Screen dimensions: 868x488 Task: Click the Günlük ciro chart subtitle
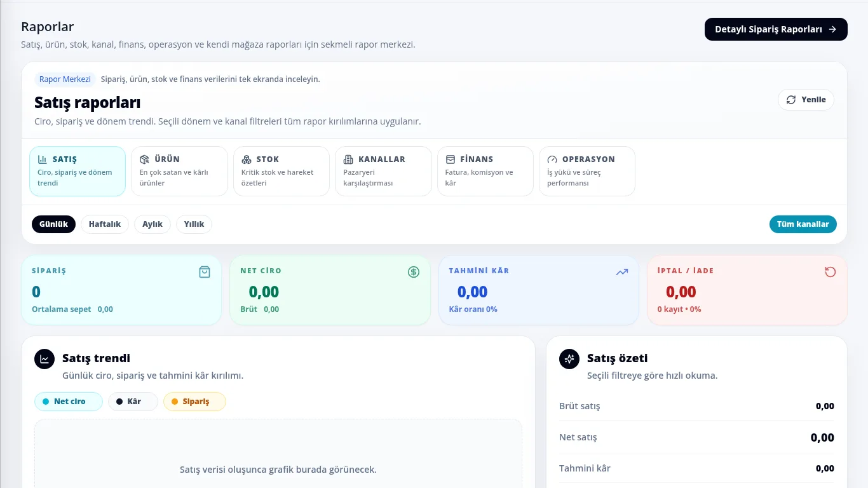tap(153, 376)
